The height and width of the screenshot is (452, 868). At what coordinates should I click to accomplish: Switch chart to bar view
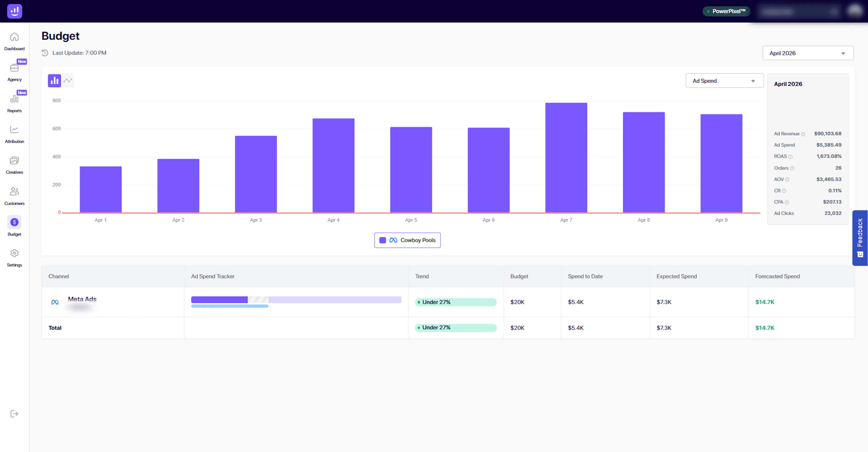click(x=54, y=81)
